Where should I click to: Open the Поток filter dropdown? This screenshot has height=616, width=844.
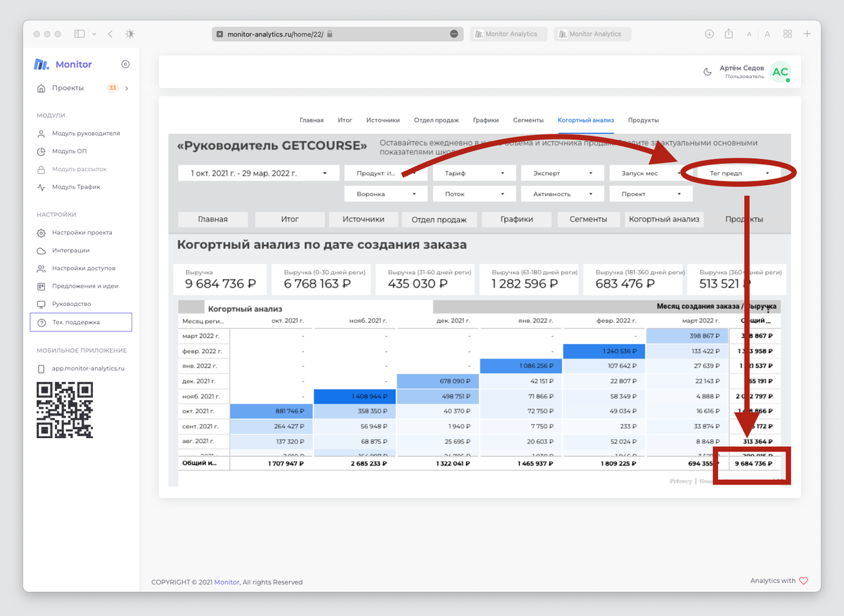point(475,193)
